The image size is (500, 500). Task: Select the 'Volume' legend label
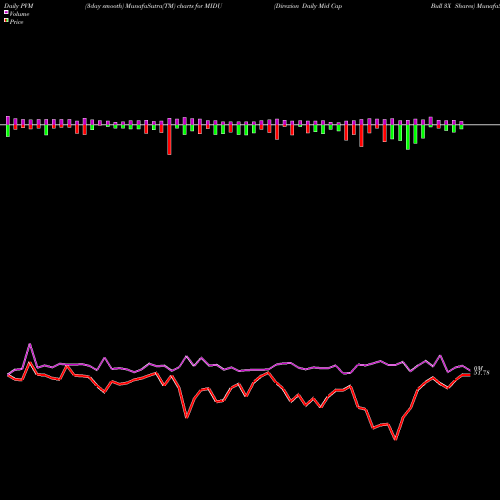19,14
